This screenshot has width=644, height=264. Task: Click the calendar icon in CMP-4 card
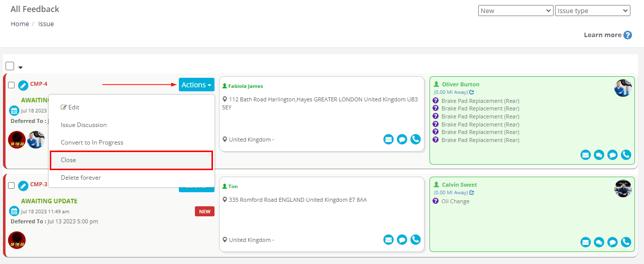click(x=15, y=111)
